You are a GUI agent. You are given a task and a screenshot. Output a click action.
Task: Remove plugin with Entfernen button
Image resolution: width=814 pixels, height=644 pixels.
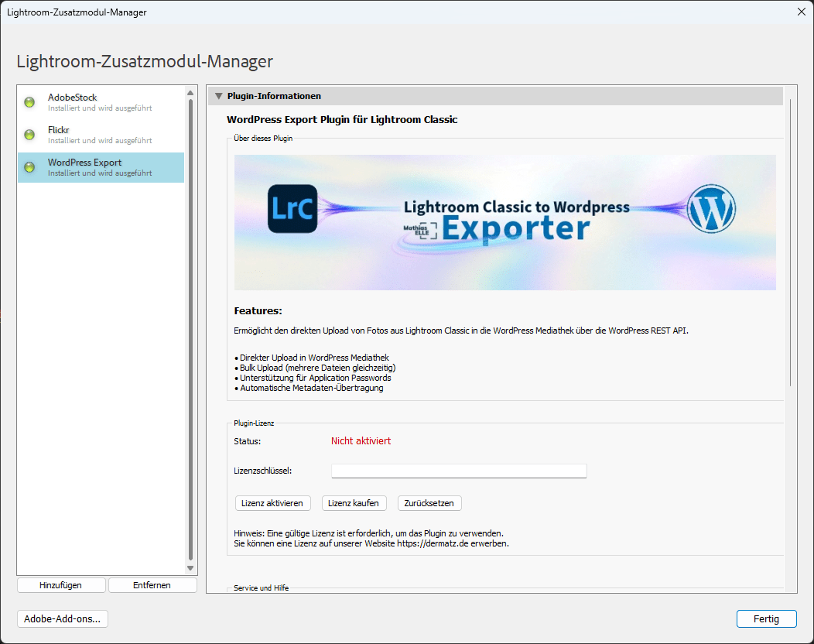coord(152,585)
